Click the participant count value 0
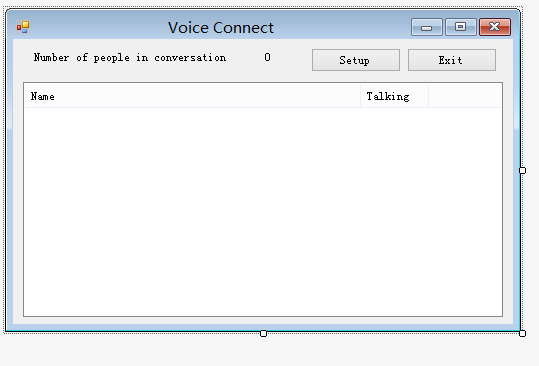Screen dimensions: 539x366 [267, 57]
